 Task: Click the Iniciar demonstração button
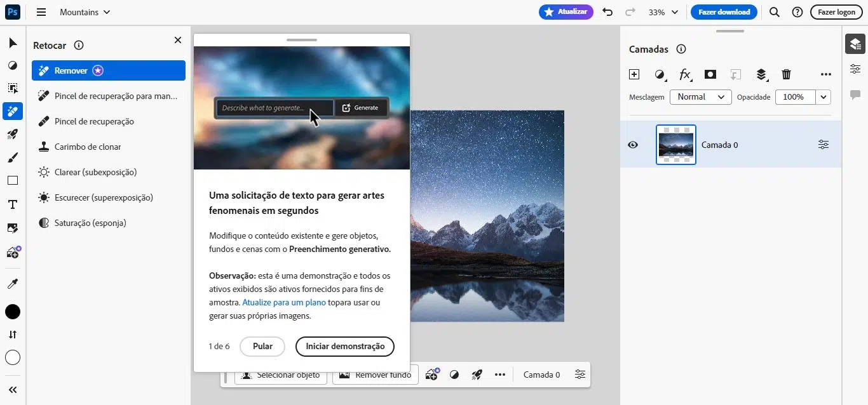click(344, 347)
